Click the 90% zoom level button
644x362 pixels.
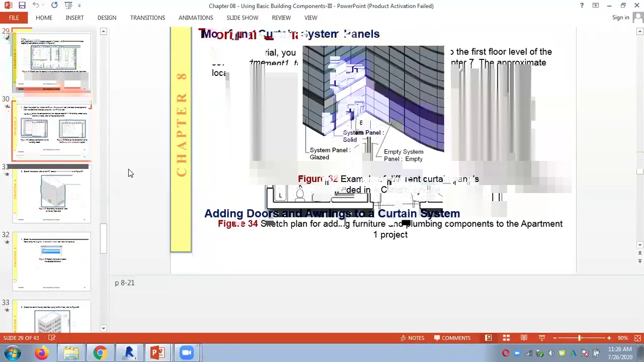click(622, 338)
